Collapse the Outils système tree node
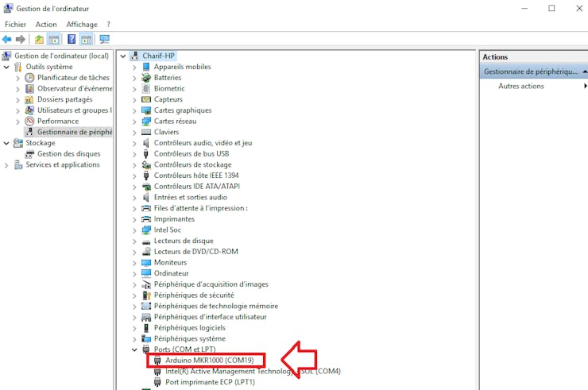Screen dimensions: 588x390 click(6, 68)
